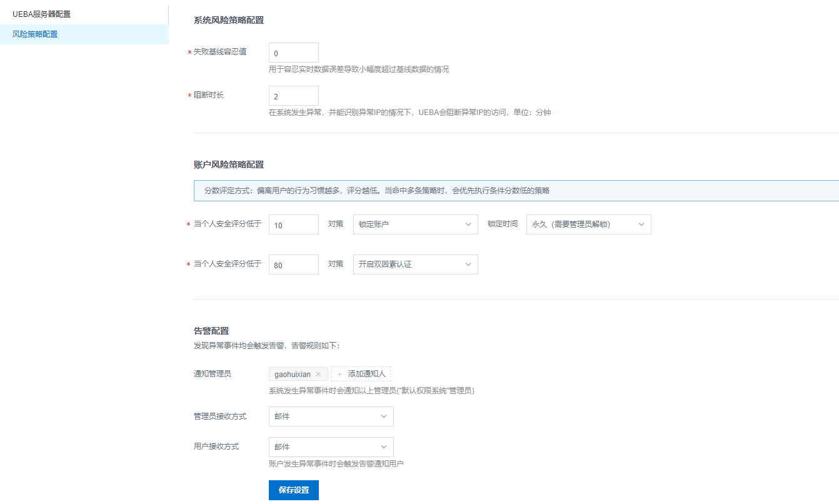
Task: Click the chevron arrow on 锁定账户 dropdown
Action: click(468, 224)
